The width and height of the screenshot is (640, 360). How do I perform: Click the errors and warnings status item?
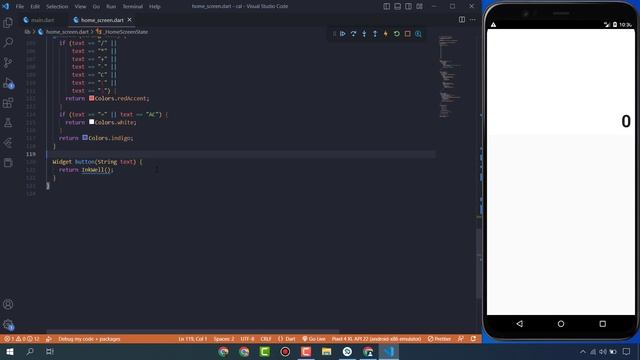21,339
